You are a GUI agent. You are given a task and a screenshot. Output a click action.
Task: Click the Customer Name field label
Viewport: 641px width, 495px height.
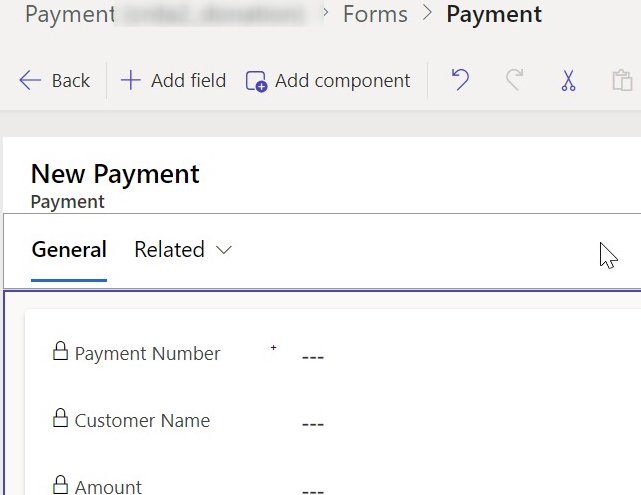tap(142, 421)
